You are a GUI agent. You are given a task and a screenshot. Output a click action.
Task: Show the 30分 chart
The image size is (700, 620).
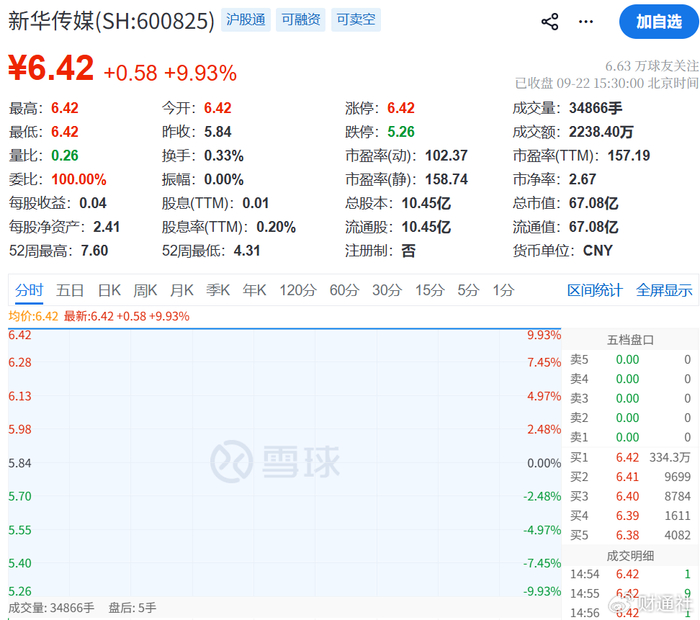(x=387, y=290)
